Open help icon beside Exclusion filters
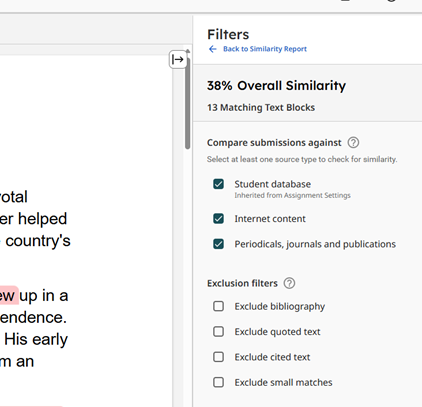The width and height of the screenshot is (422, 407). click(289, 283)
